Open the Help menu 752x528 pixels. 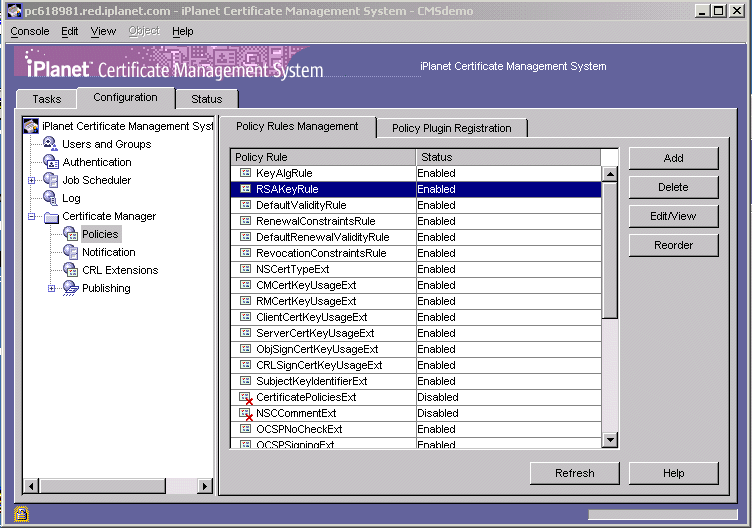coord(183,31)
